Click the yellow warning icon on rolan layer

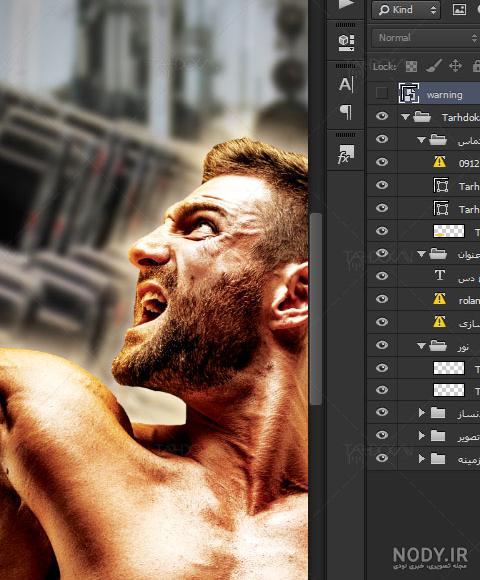coord(439,299)
